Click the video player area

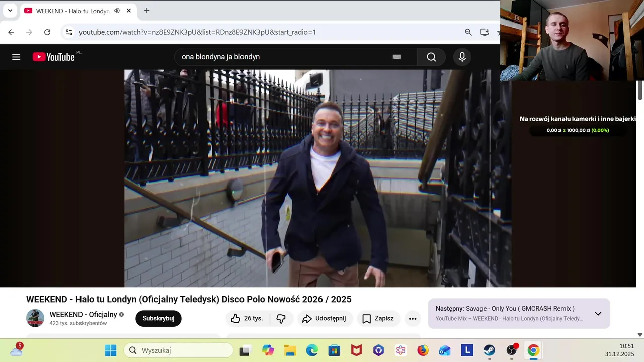click(x=317, y=178)
